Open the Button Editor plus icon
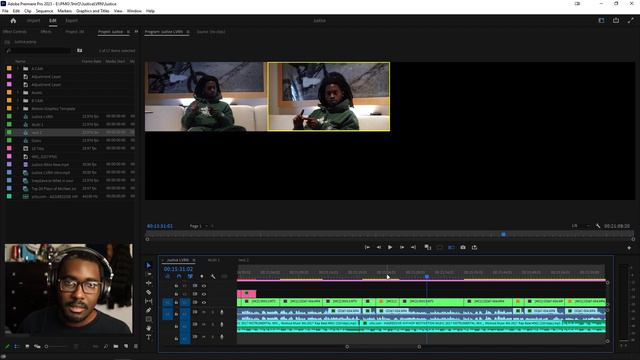The height and width of the screenshot is (360, 640). (x=629, y=248)
